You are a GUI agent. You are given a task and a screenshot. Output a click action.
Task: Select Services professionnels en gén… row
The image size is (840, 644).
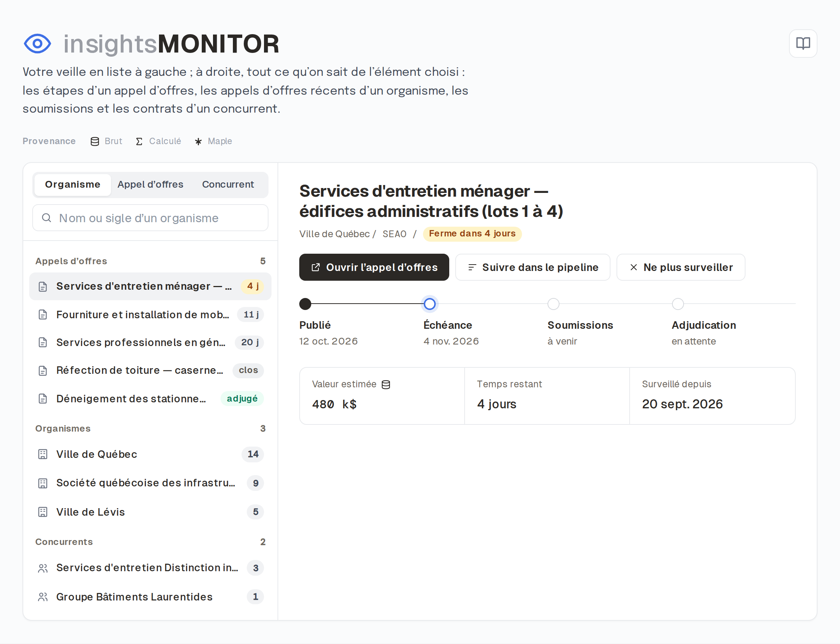tap(150, 342)
